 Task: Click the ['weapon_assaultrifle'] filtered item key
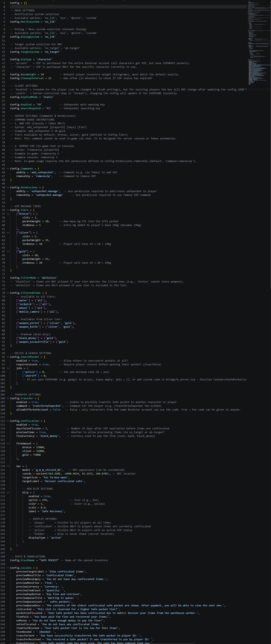[34, 342]
